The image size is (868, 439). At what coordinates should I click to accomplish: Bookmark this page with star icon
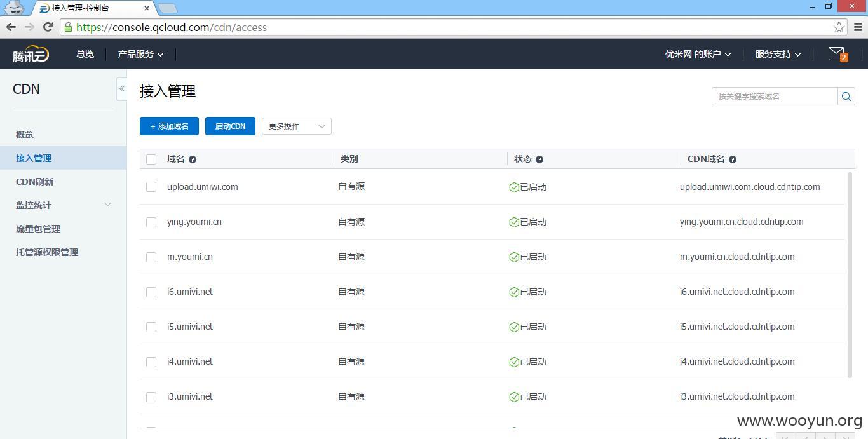pyautogui.click(x=839, y=27)
